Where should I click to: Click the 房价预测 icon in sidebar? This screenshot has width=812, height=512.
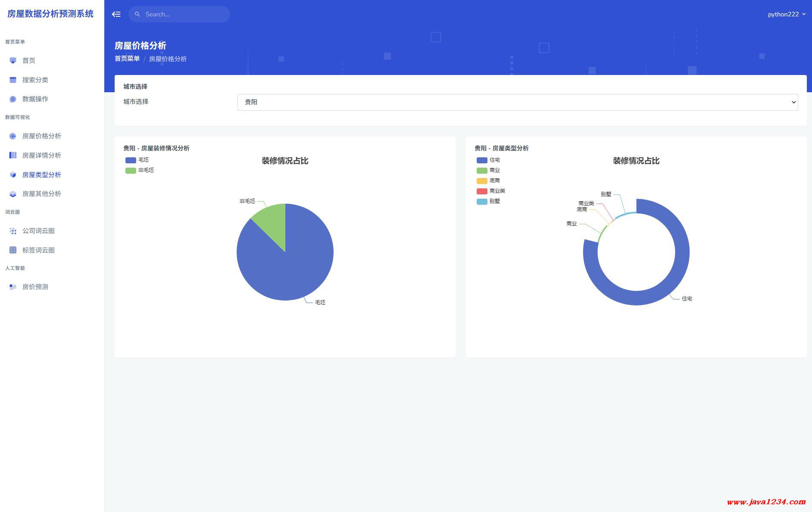pyautogui.click(x=13, y=287)
